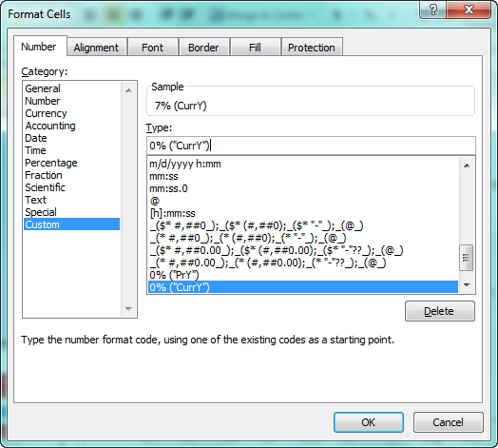Select the Accounting category
This screenshot has height=448, width=498.
(50, 126)
